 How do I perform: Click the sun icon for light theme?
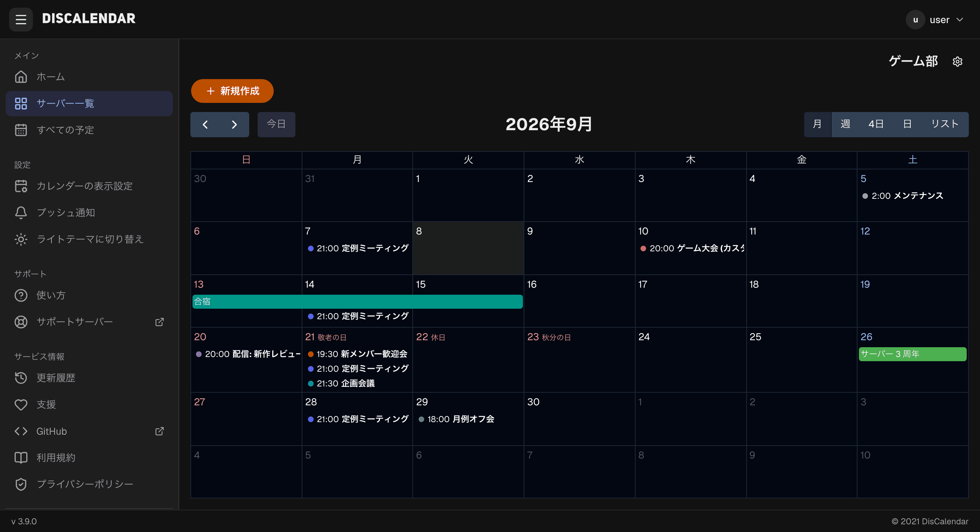(x=21, y=239)
